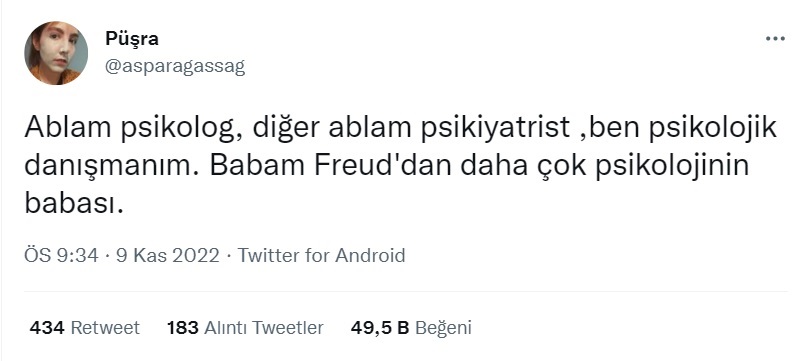Click the word psikiyatrist in the tweet
Viewport: 808px width, 361px height.
[496, 129]
